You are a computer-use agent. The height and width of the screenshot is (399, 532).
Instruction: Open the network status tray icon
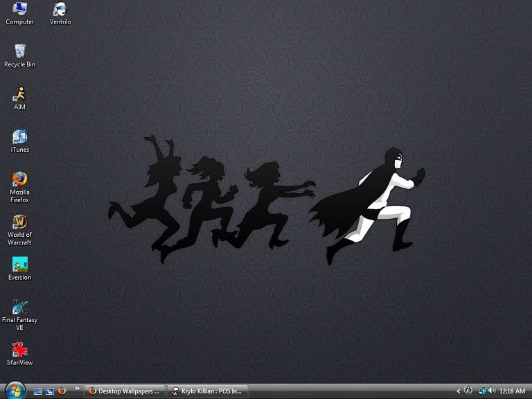(x=482, y=391)
